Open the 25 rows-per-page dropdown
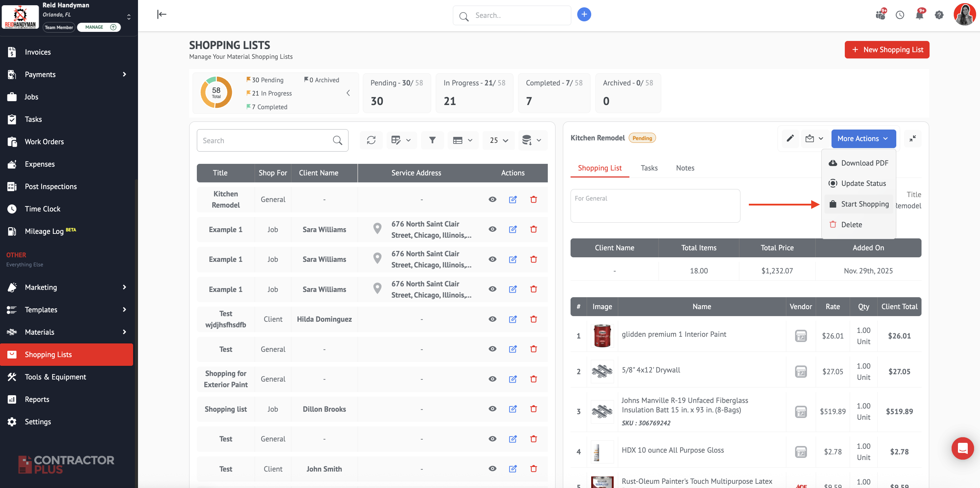980x488 pixels. 498,140
